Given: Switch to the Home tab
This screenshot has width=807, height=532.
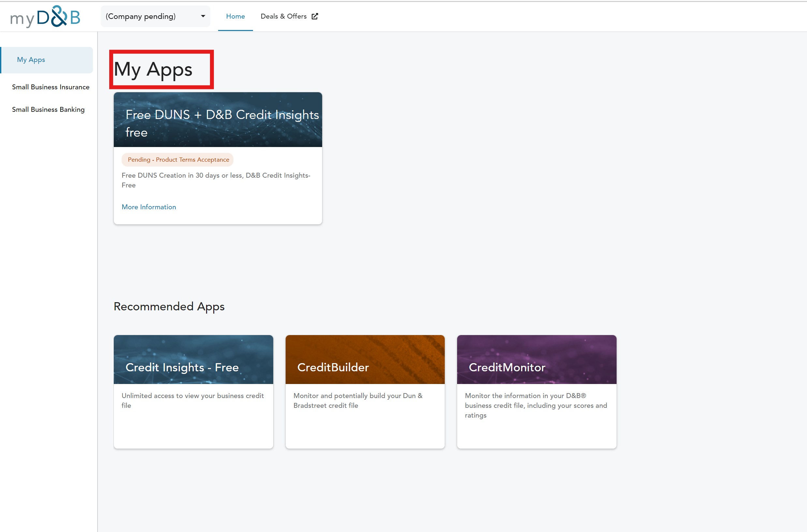Looking at the screenshot, I should click(235, 16).
